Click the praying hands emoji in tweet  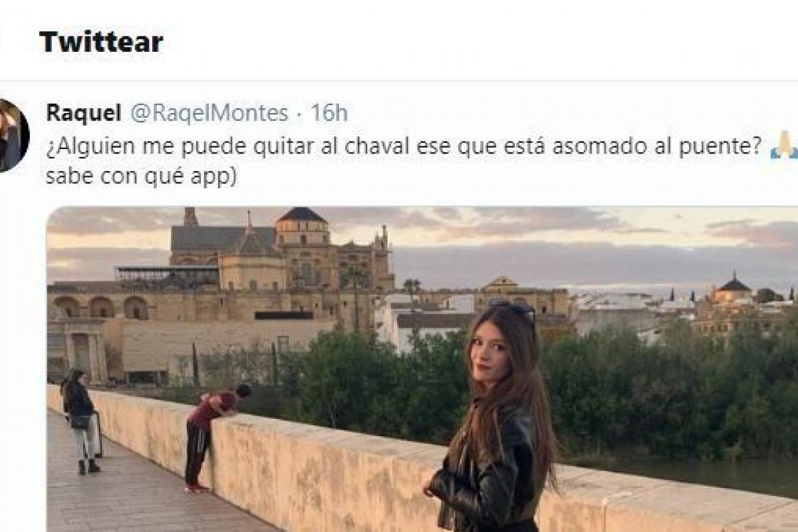[784, 146]
